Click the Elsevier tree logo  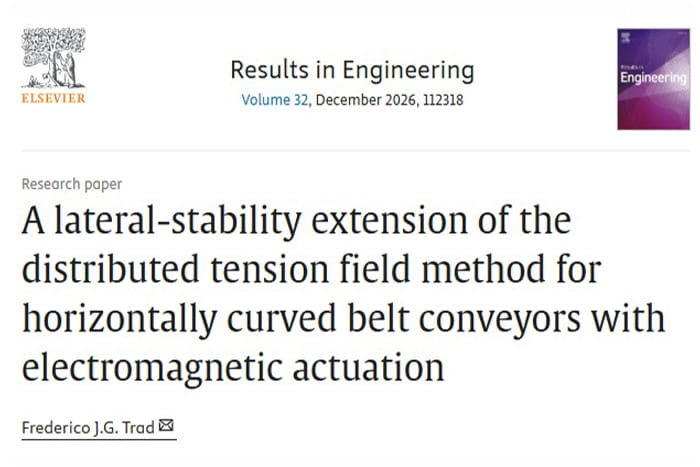(x=53, y=58)
